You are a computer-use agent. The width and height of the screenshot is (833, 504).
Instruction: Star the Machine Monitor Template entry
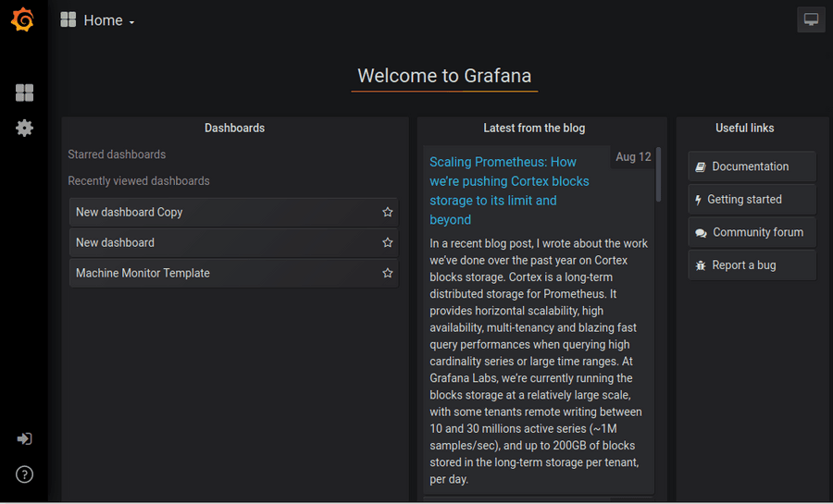tap(387, 273)
